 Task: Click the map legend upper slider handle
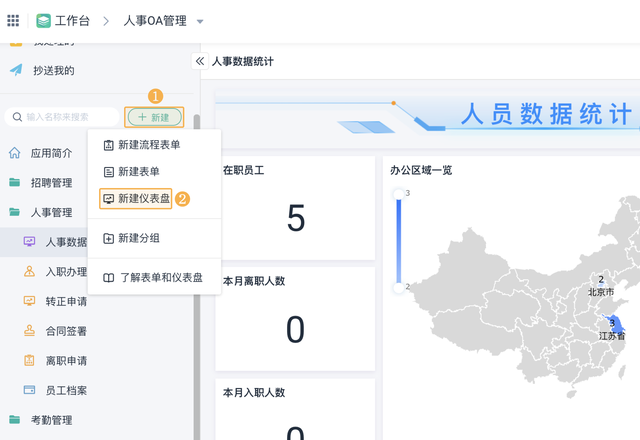click(x=399, y=194)
